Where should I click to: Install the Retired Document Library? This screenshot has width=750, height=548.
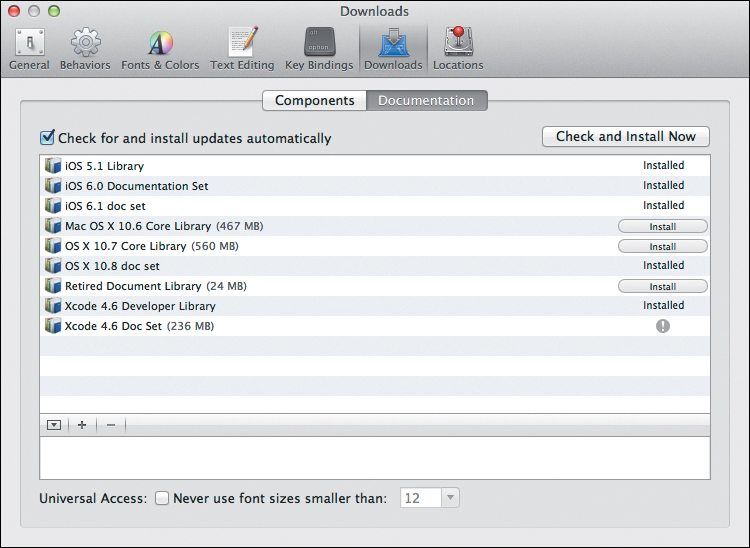(662, 286)
